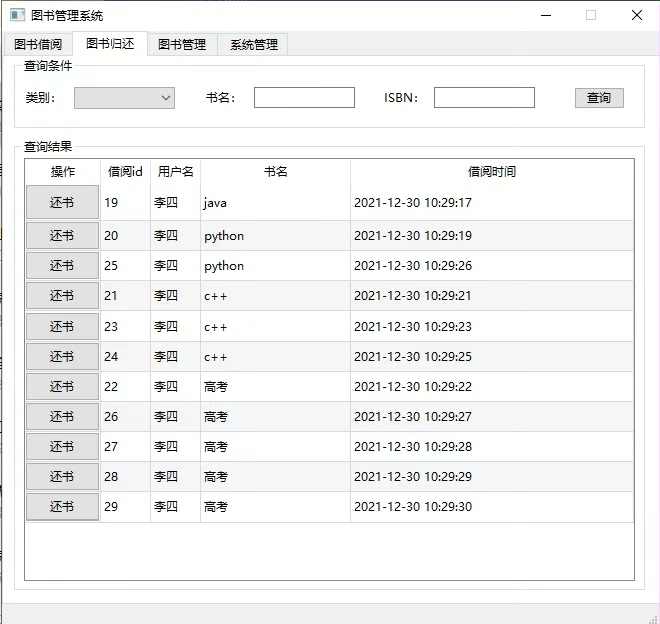
Task: Switch to the 图书借阅 tab
Action: 38,45
